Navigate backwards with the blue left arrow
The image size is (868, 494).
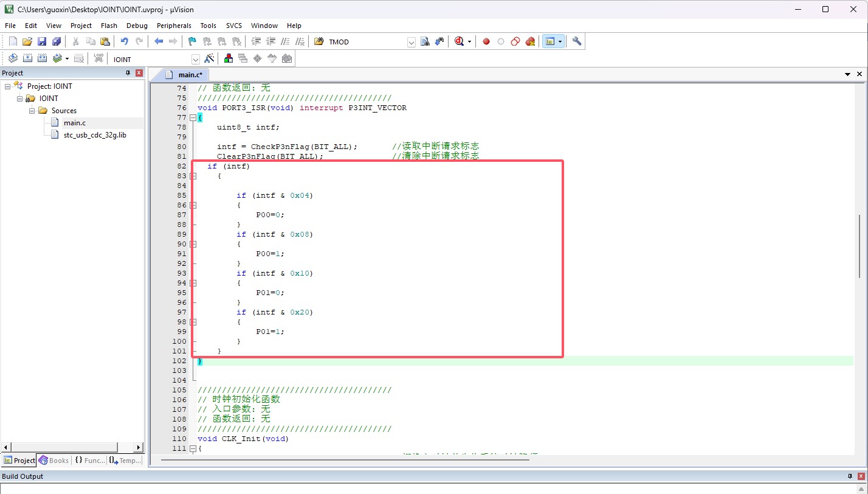[159, 41]
